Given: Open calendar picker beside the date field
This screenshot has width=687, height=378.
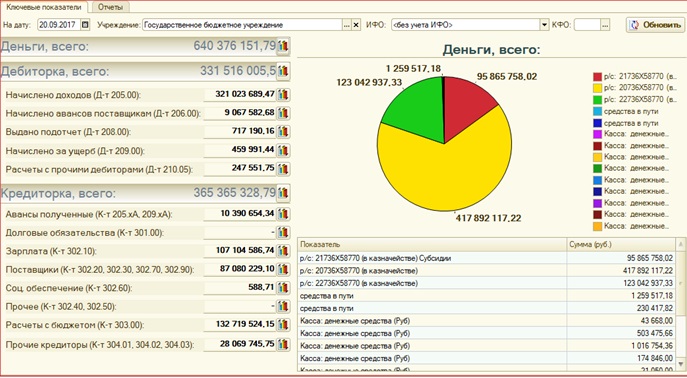Looking at the screenshot, I should pyautogui.click(x=85, y=25).
